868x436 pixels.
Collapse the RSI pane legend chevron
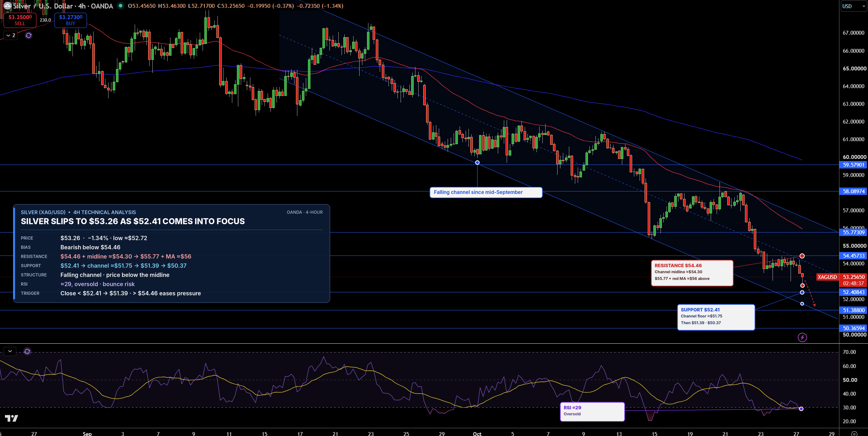point(10,351)
